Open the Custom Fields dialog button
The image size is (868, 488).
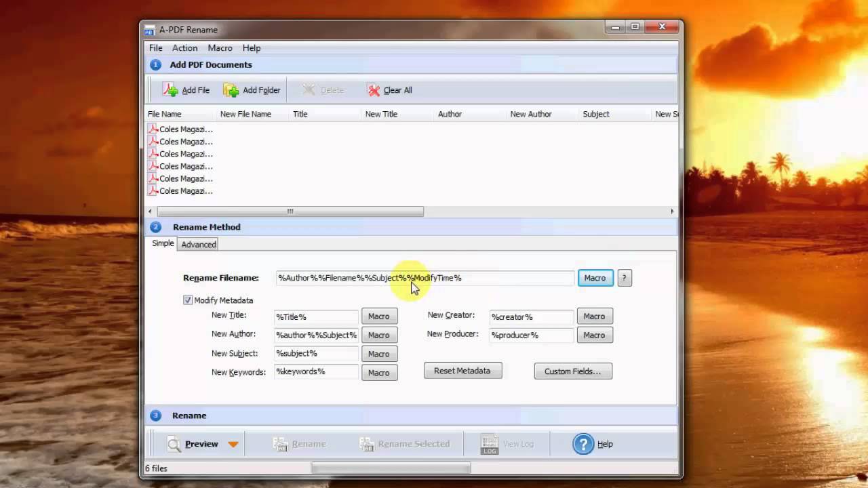[573, 371]
